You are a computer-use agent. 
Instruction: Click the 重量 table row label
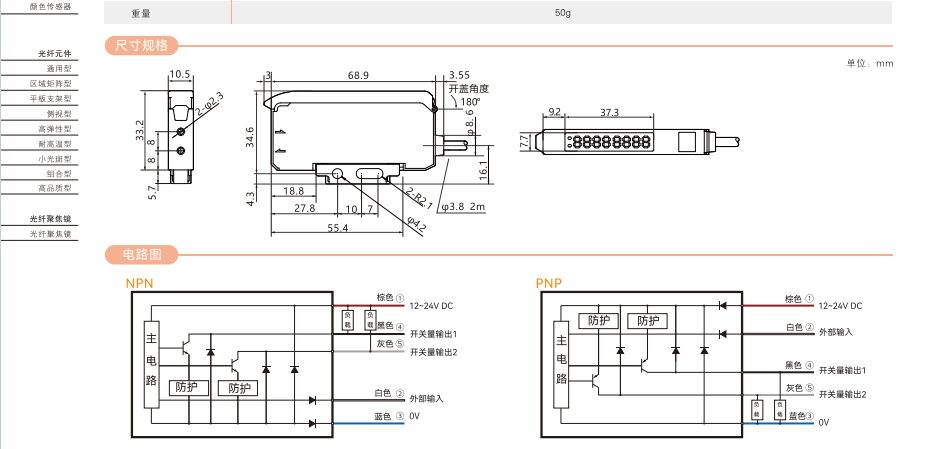pos(142,14)
